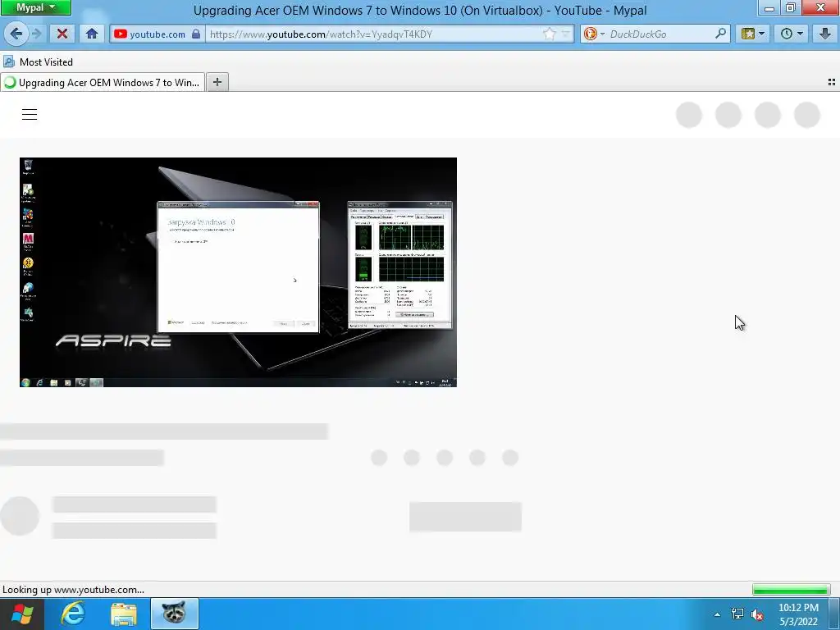Click the Looking up www.youtube.com status text
The width and height of the screenshot is (840, 630).
(73, 590)
